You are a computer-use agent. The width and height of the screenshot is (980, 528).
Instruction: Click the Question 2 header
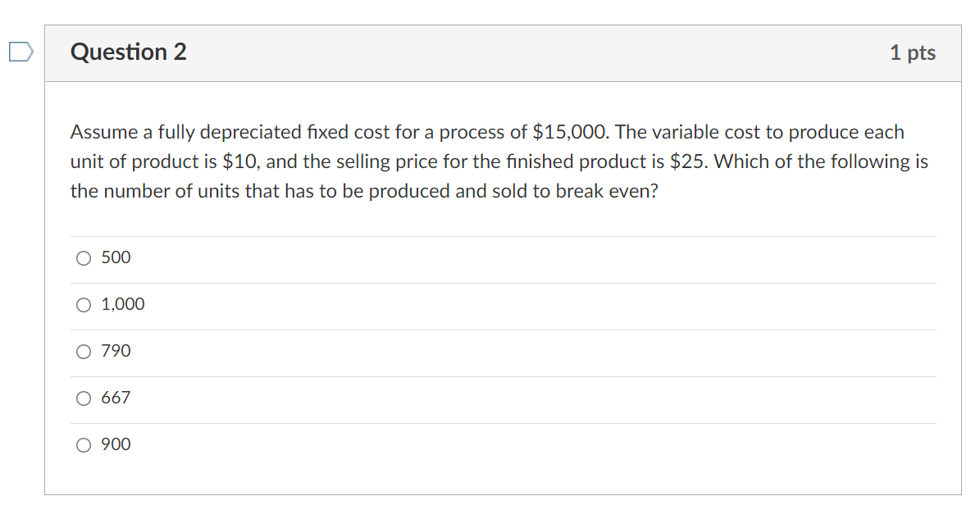point(129,52)
